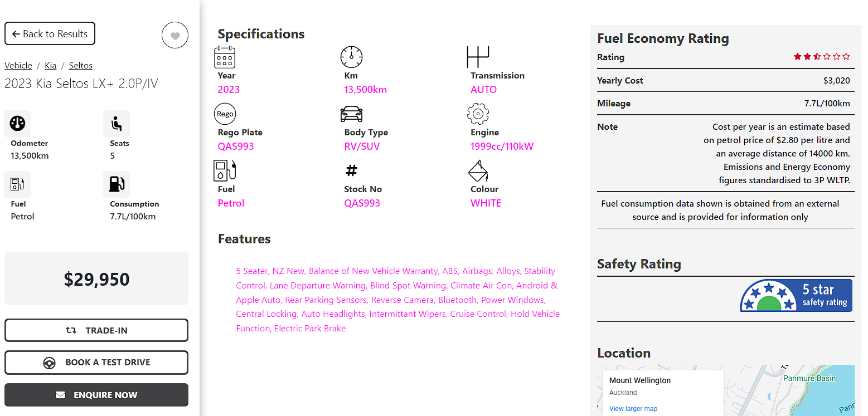Click the Body Type value RV/SUV
This screenshot has height=416, width=868.
point(362,146)
